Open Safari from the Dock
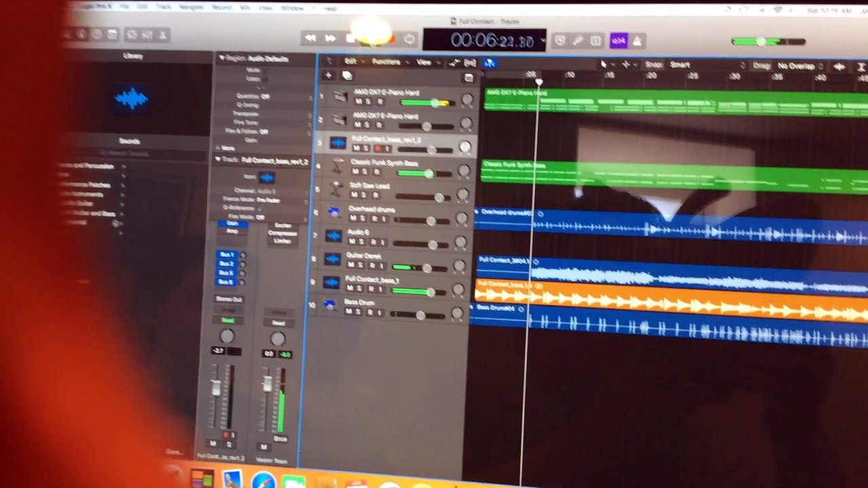The width and height of the screenshot is (868, 488). [x=263, y=481]
